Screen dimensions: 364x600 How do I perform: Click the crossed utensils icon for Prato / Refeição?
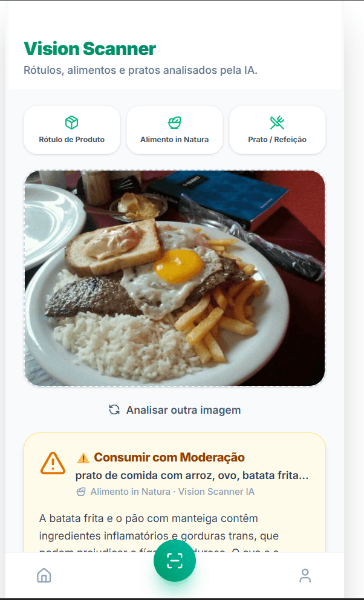(x=277, y=123)
